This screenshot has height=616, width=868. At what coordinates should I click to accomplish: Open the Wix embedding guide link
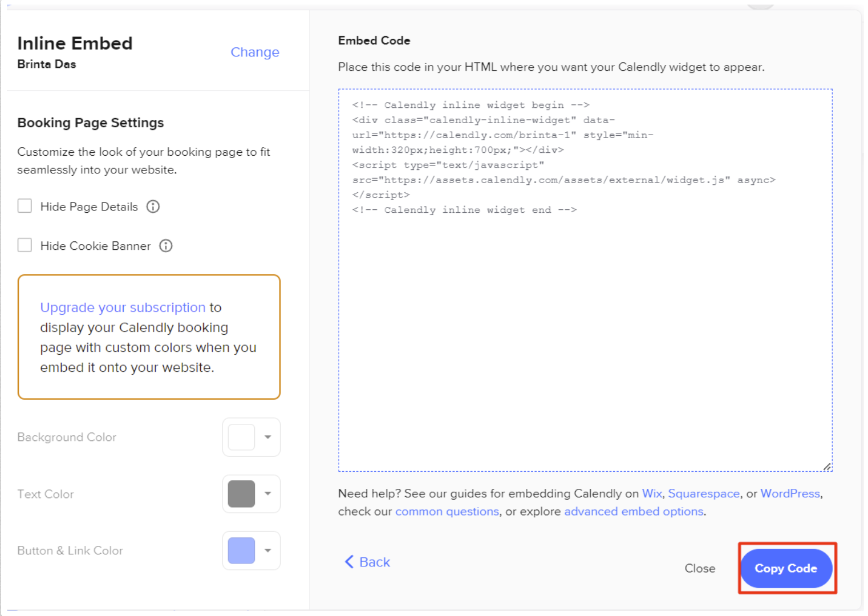click(x=651, y=493)
